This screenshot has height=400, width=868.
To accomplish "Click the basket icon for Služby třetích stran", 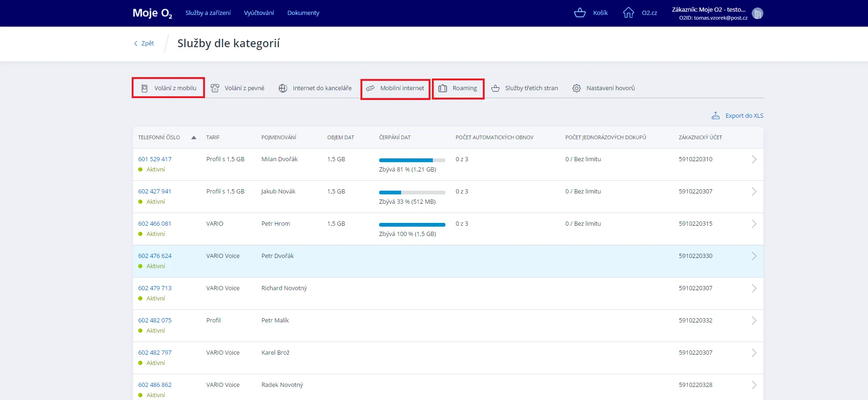I will pyautogui.click(x=495, y=88).
